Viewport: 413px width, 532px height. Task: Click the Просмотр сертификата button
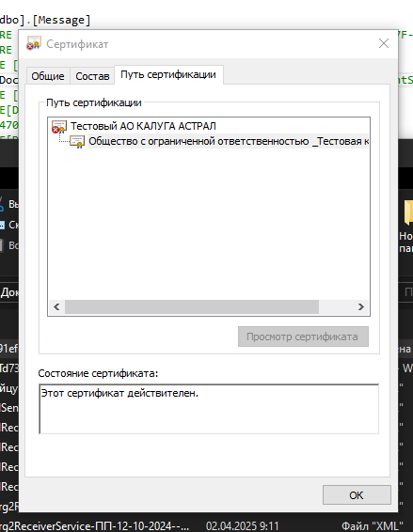(x=303, y=336)
